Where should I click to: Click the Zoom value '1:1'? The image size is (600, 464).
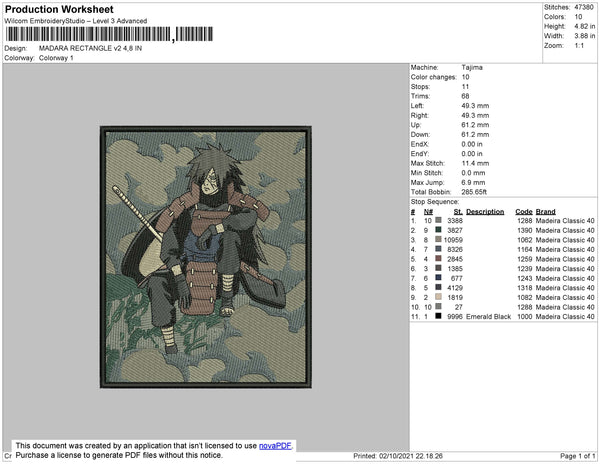point(579,46)
